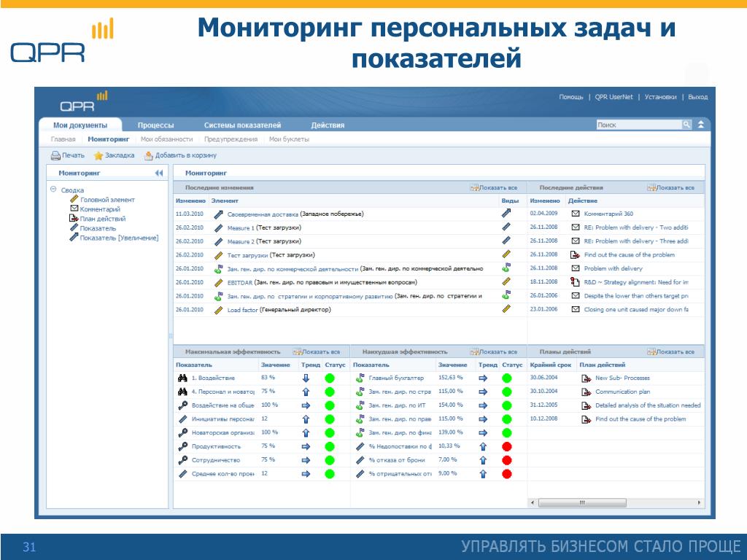The height and width of the screenshot is (560, 747).
Task: Open the Действия tab
Action: coord(328,125)
